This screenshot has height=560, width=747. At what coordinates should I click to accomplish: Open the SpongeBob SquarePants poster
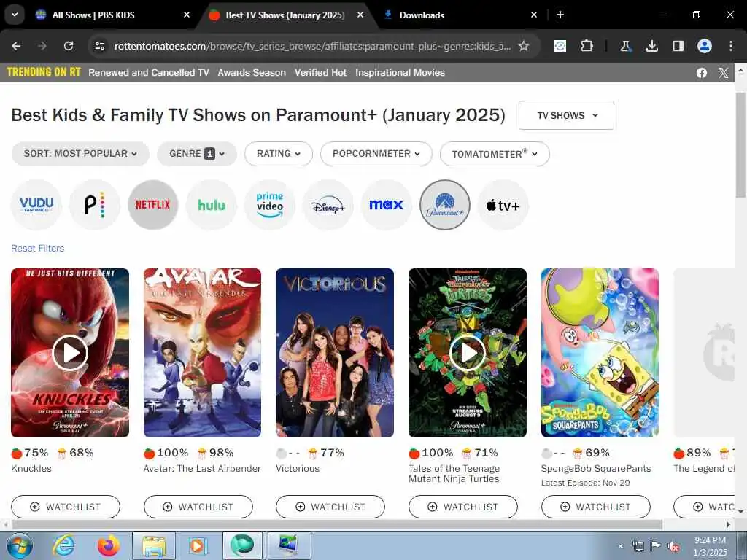pos(600,353)
